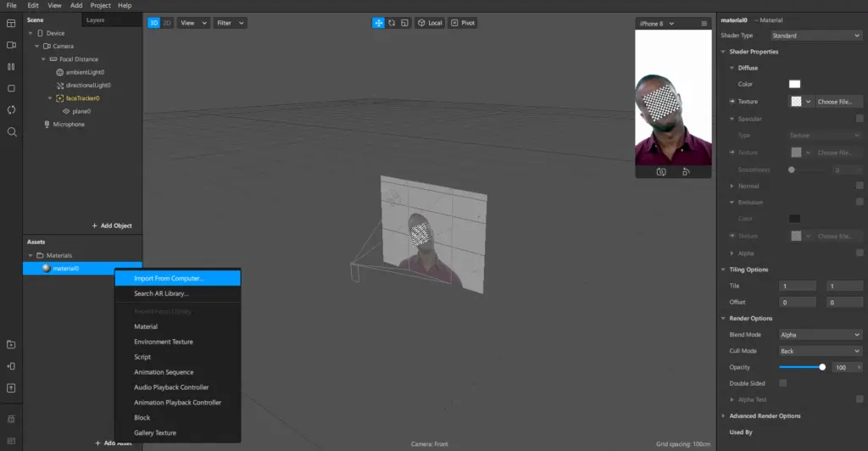Click Choose File for Diffuse texture

[834, 102]
